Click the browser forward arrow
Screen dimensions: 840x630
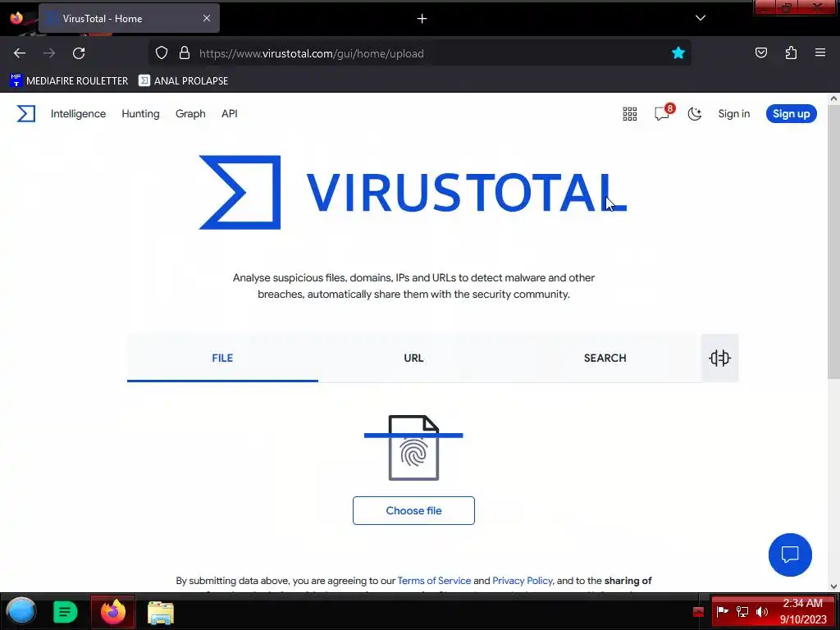click(49, 53)
